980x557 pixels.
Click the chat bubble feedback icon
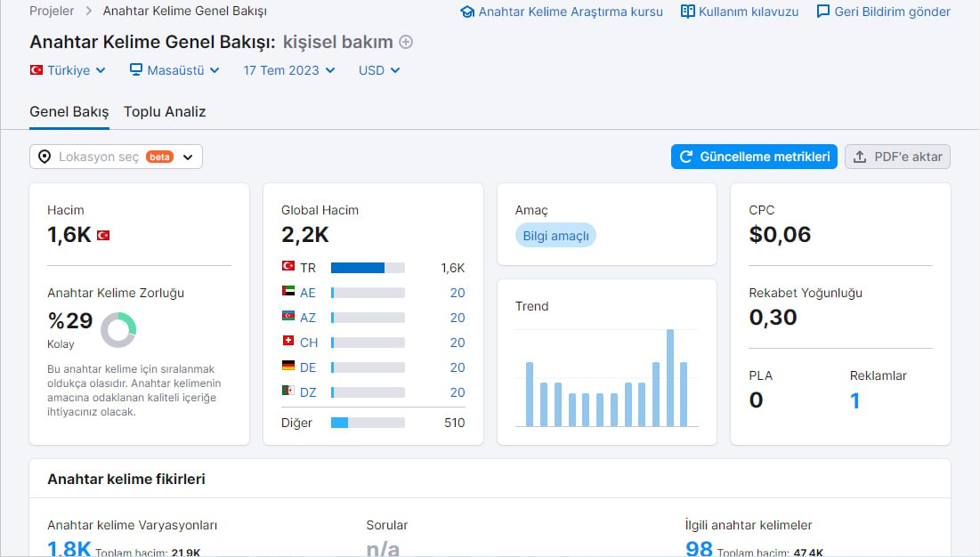tap(823, 12)
